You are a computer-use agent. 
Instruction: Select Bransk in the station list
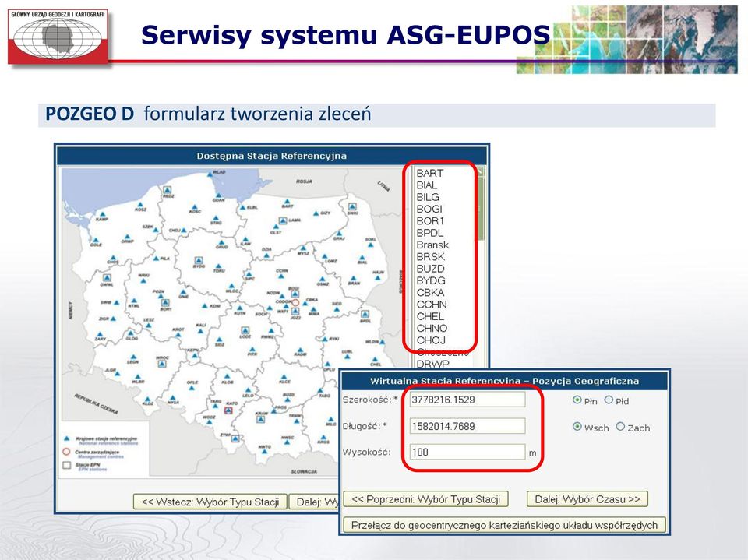pyautogui.click(x=432, y=245)
